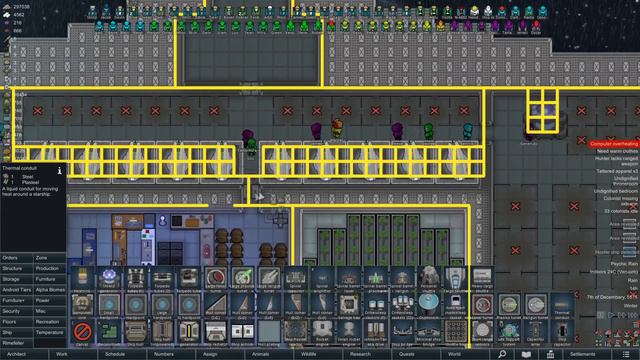The image size is (640, 360).
Task: Open the main menu list icon
Action: coord(626,354)
